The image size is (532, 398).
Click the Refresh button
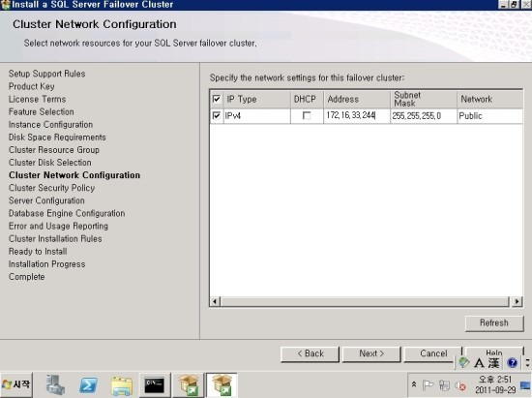point(494,322)
